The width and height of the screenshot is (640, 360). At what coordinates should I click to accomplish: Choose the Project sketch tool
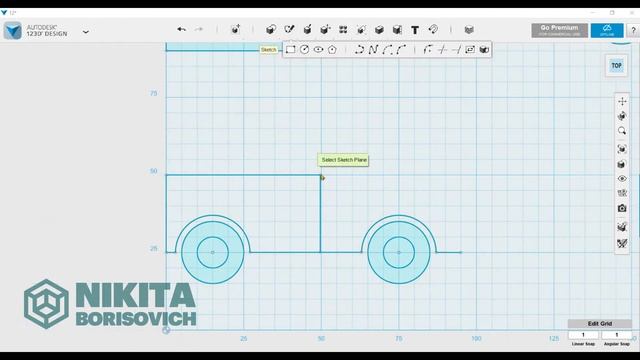click(484, 49)
